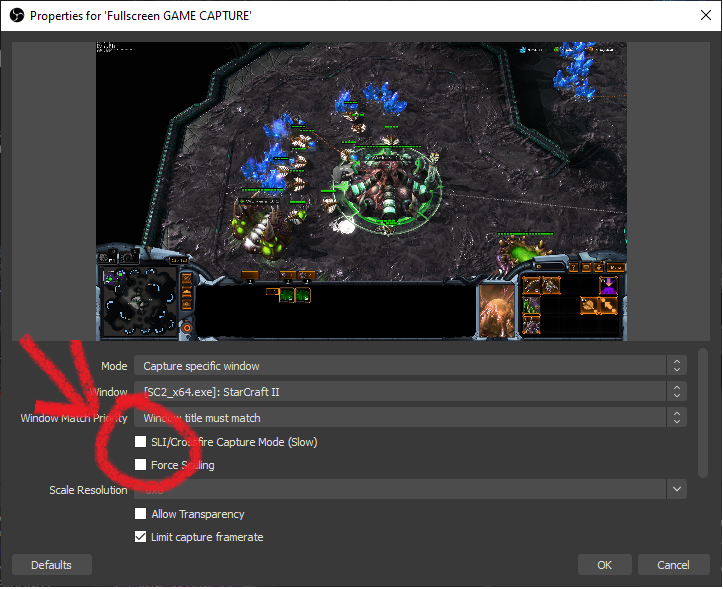Click the 'Limit capture framerate' label

207,537
